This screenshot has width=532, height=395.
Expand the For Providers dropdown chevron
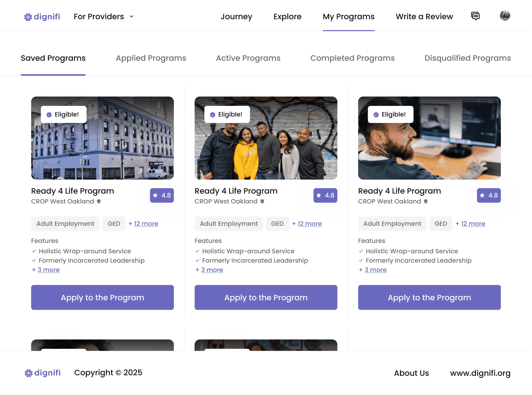[132, 17]
